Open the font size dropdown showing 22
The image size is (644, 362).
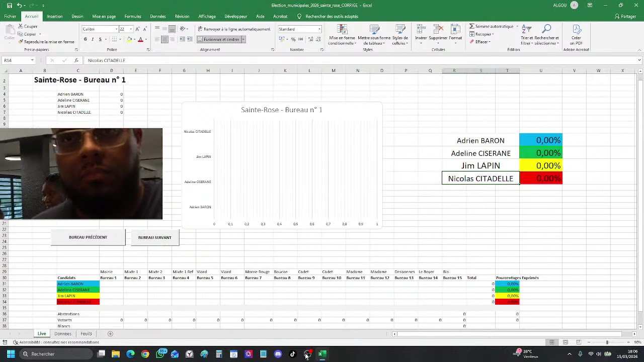(130, 29)
